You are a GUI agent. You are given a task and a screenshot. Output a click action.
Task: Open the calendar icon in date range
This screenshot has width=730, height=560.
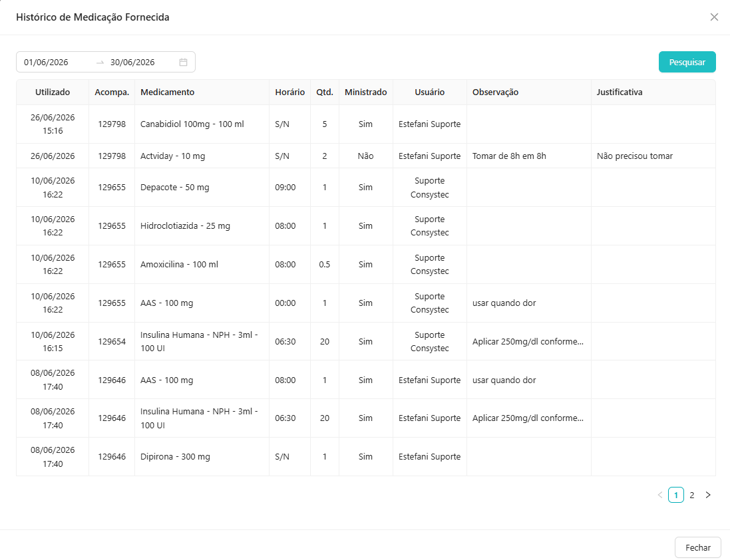coord(184,63)
